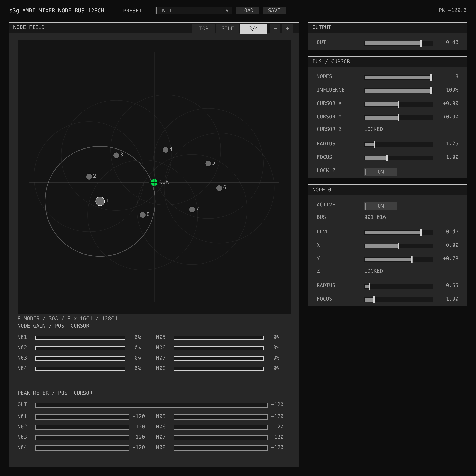Switch to the TOP view tab
The width and height of the screenshot is (476, 476).
pos(204,29)
